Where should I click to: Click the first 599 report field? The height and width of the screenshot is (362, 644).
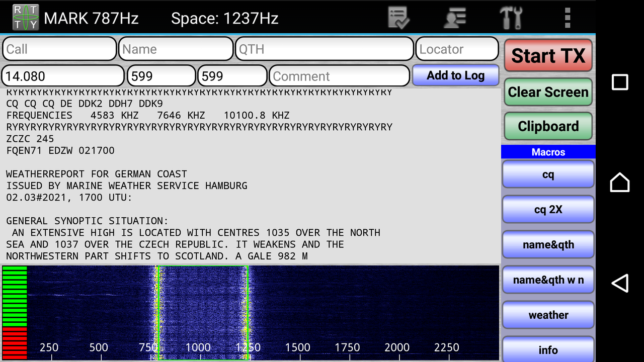coord(161,76)
